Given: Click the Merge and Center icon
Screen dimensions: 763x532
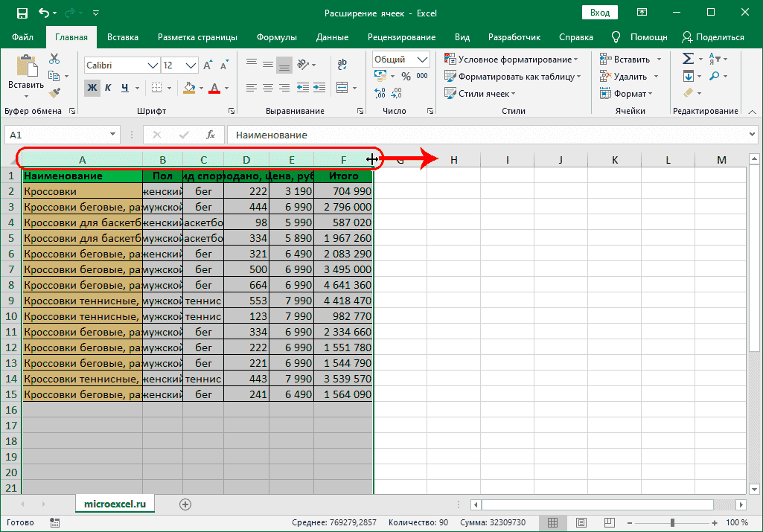Looking at the screenshot, I should (343, 88).
